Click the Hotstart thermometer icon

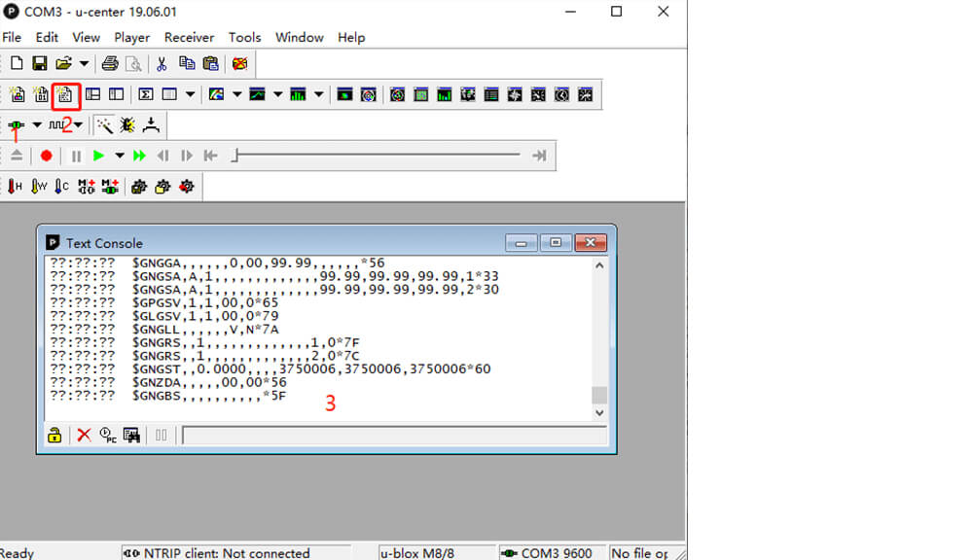click(x=15, y=187)
